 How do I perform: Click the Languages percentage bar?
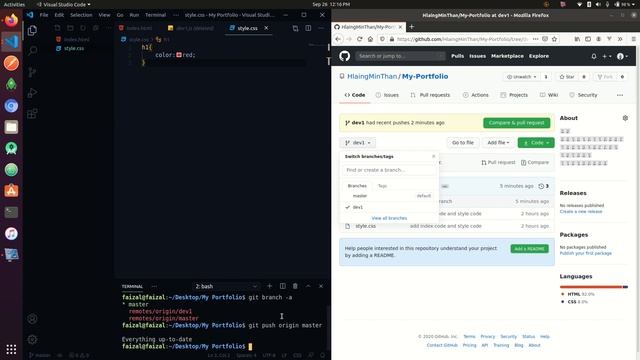point(594,287)
